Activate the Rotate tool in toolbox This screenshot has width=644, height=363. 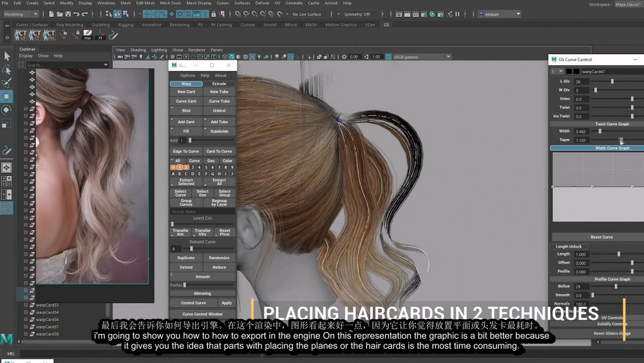tap(6, 110)
